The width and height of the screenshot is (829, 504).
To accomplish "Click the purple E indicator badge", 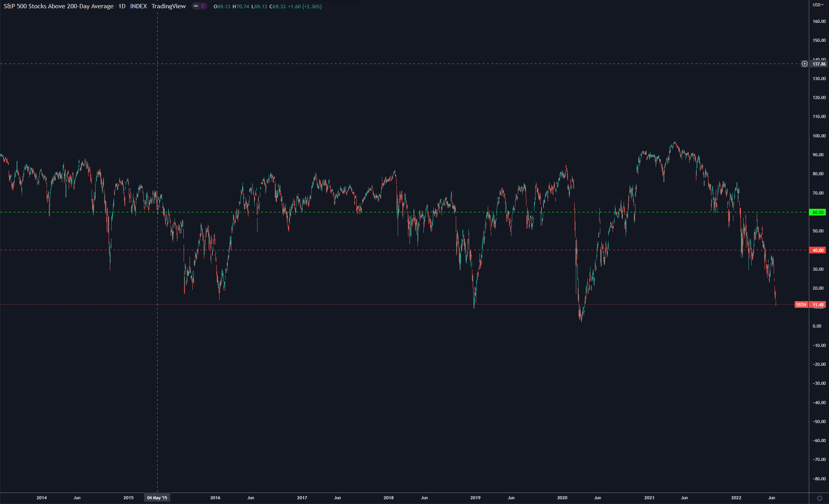I will (x=203, y=6).
